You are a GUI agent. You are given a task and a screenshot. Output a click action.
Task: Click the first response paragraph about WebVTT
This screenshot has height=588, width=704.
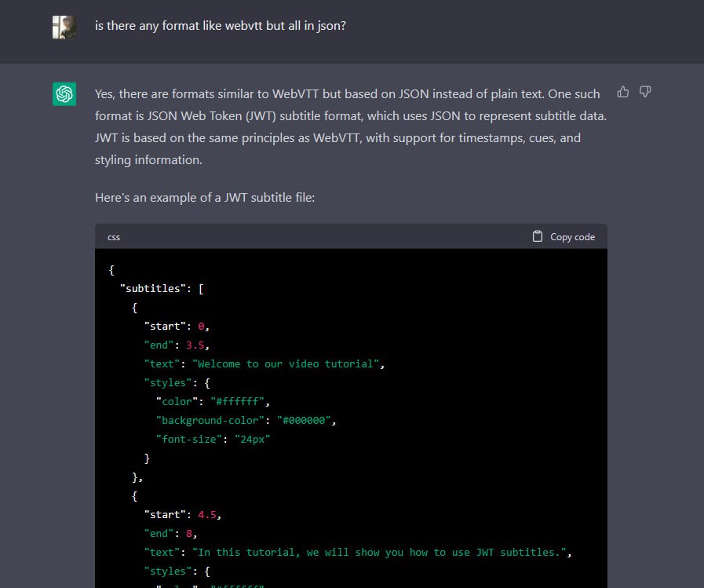pos(351,126)
